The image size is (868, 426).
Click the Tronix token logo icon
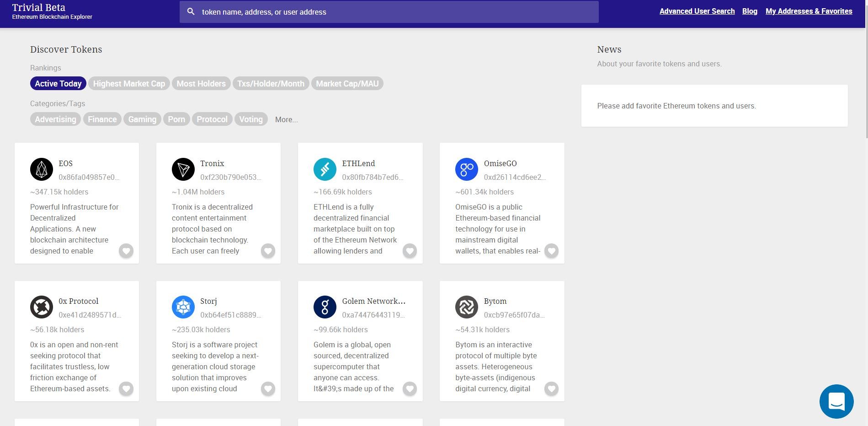(183, 169)
